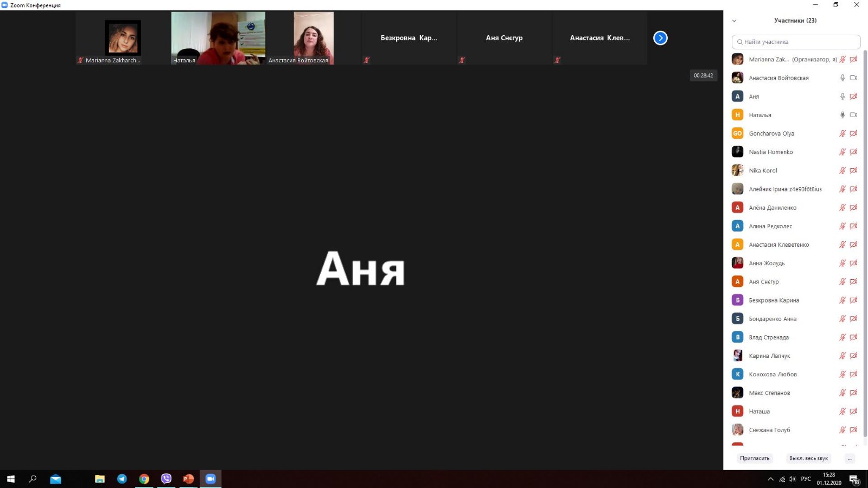Image resolution: width=868 pixels, height=488 pixels.
Task: Toggle the microphone for participant Аня
Action: point(843,97)
